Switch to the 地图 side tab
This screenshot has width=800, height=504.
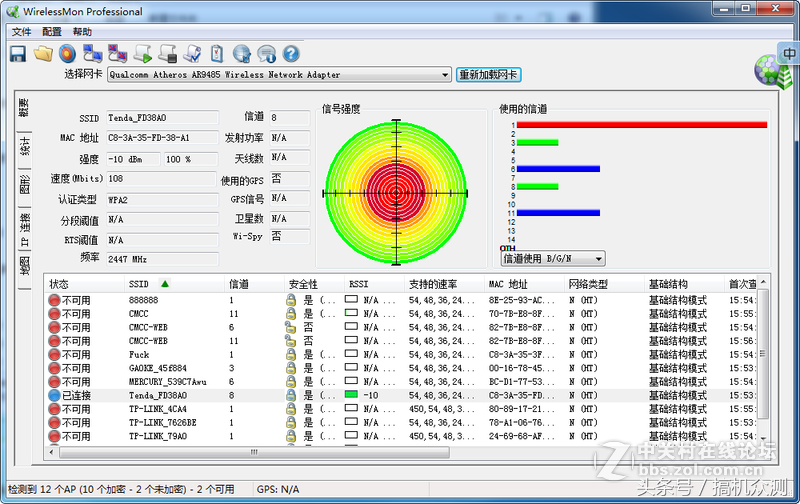(x=24, y=266)
